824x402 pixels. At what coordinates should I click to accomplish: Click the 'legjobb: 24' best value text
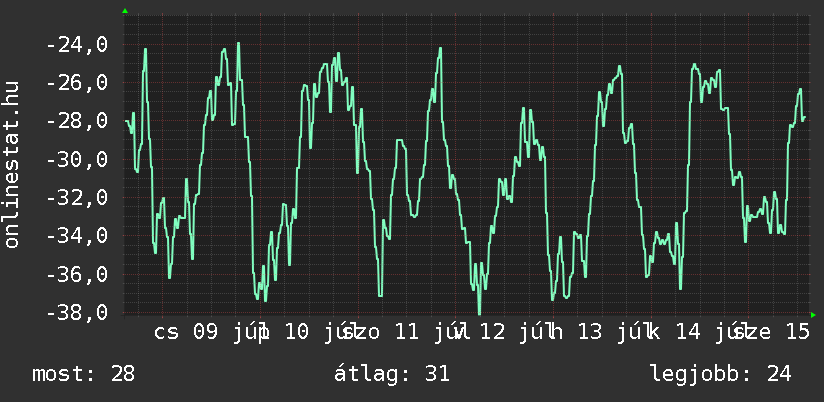720,374
